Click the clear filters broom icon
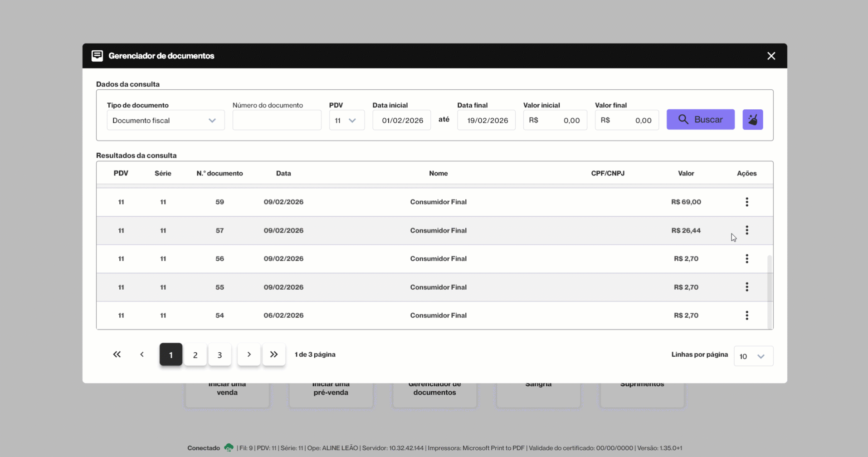The width and height of the screenshot is (868, 457). coord(752,120)
